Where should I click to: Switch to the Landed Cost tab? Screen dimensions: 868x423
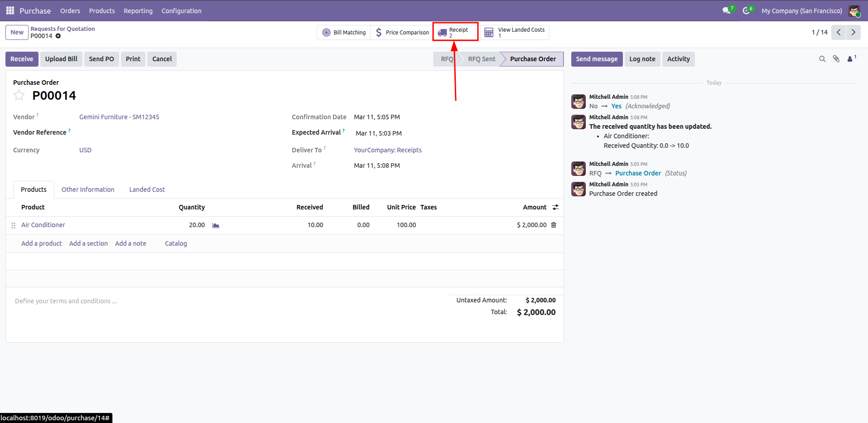click(x=147, y=190)
